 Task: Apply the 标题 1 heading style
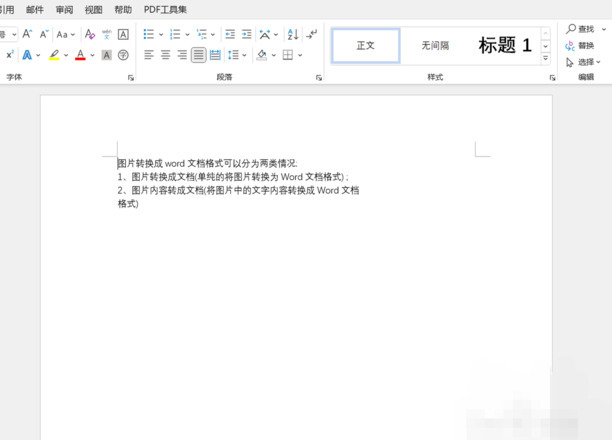[x=505, y=46]
